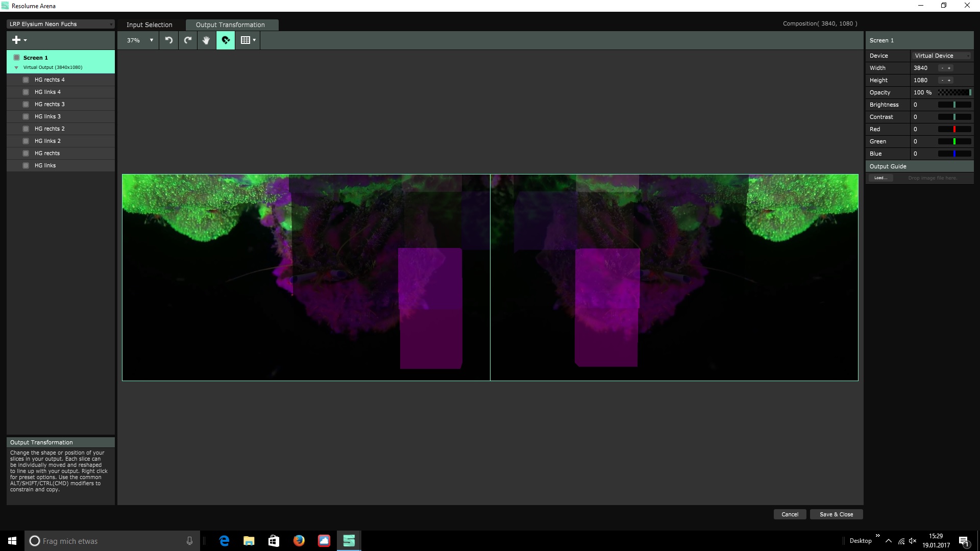Toggle the Screen 1 checkbox
Viewport: 980px width, 551px height.
(x=16, y=58)
